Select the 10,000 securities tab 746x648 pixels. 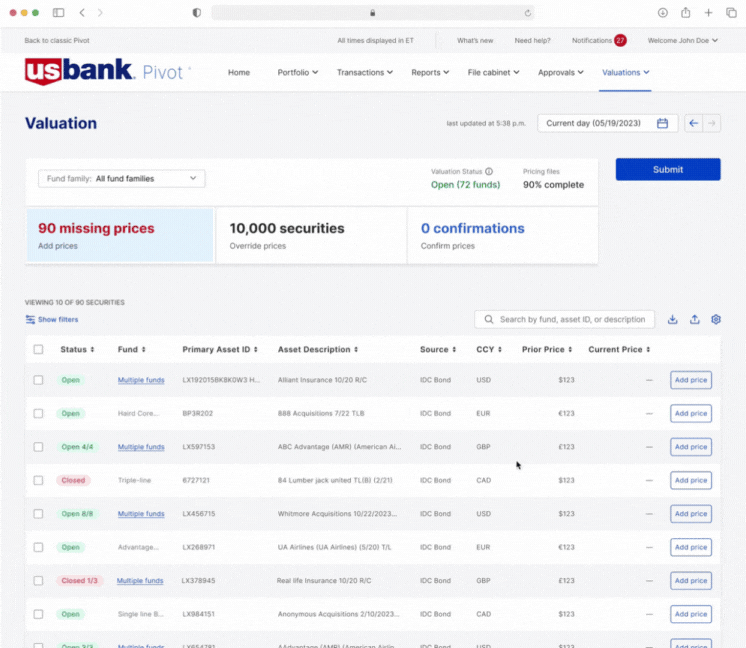point(311,235)
